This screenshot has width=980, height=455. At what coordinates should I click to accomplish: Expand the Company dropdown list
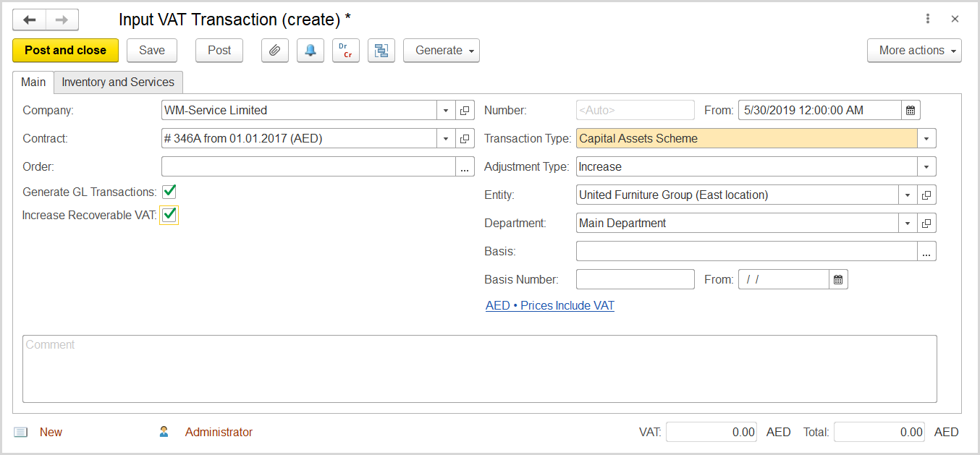click(x=446, y=111)
